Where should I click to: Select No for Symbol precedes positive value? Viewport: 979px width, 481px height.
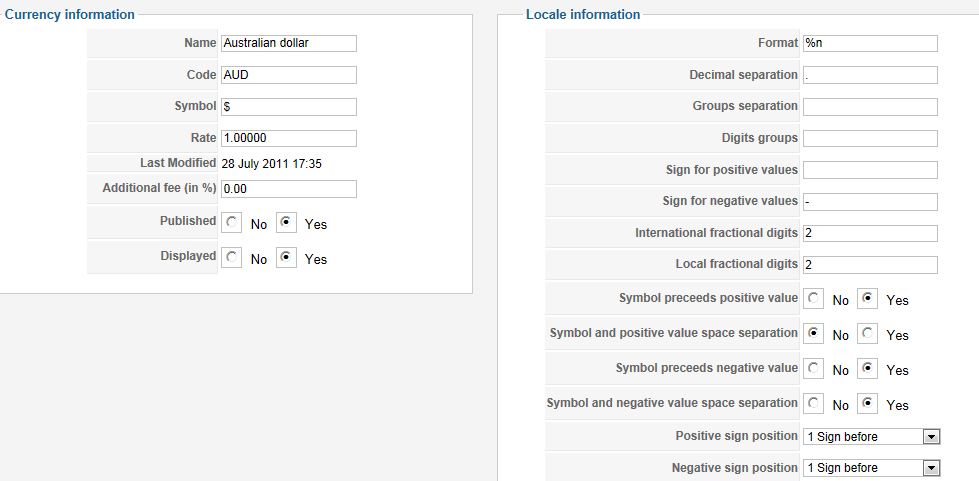pyautogui.click(x=814, y=299)
